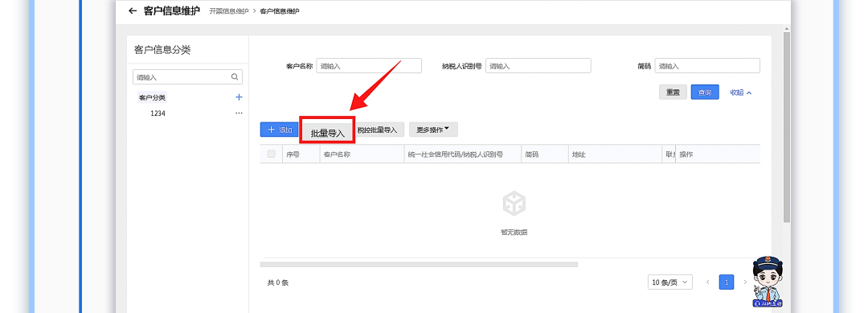Expand the 更多操作 dropdown menu
Image resolution: width=868 pixels, height=313 pixels.
pyautogui.click(x=433, y=130)
